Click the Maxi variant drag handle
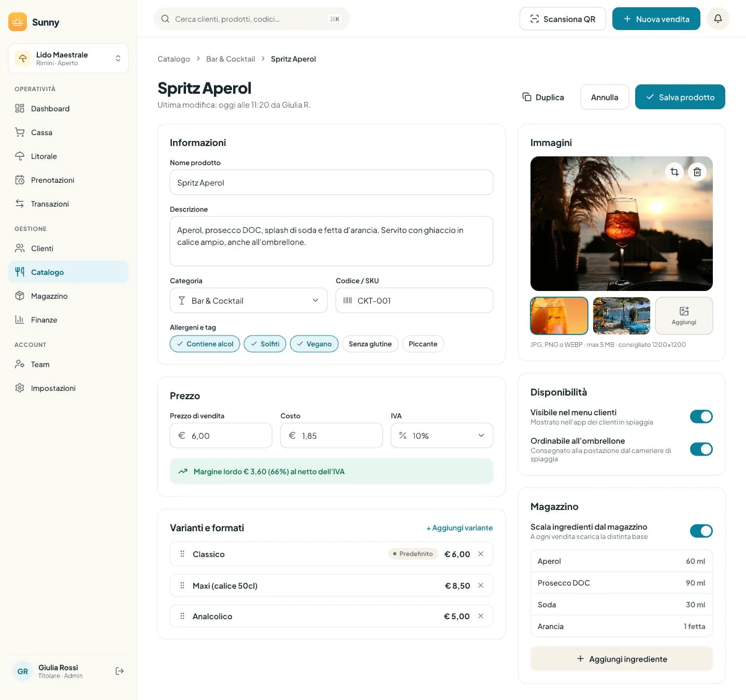Screen dimensions: 746x700 (182, 586)
